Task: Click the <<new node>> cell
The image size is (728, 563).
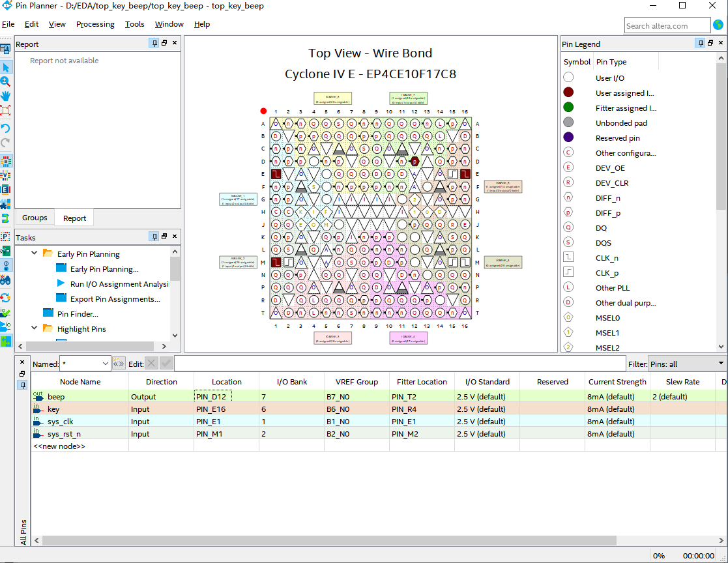Action: 80,446
